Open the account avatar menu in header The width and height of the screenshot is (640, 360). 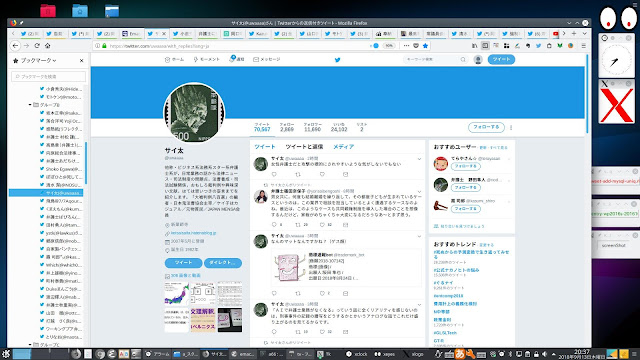(x=478, y=60)
